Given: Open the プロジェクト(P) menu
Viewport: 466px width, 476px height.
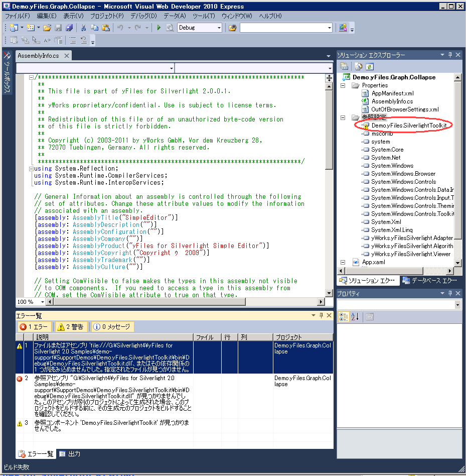Looking at the screenshot, I should (107, 16).
